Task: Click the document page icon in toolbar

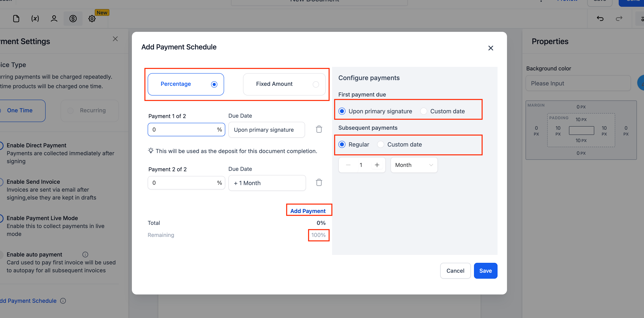Action: coord(16,19)
